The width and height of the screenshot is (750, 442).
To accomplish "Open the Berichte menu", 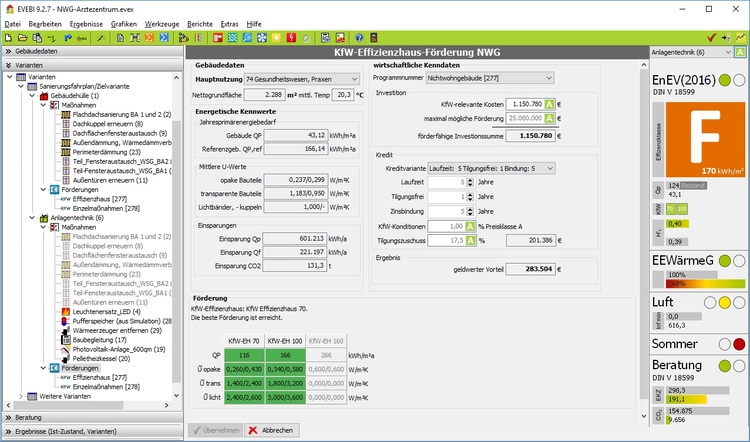I will 202,22.
